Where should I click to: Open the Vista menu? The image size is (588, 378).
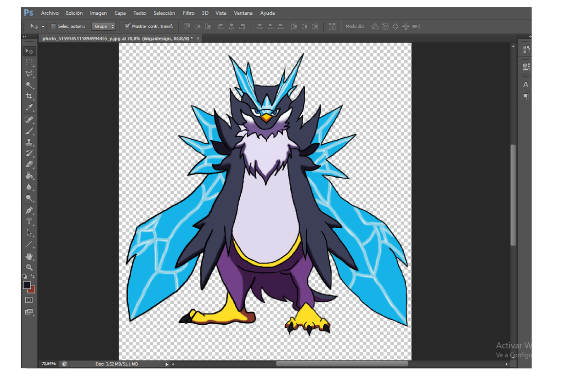pos(221,13)
